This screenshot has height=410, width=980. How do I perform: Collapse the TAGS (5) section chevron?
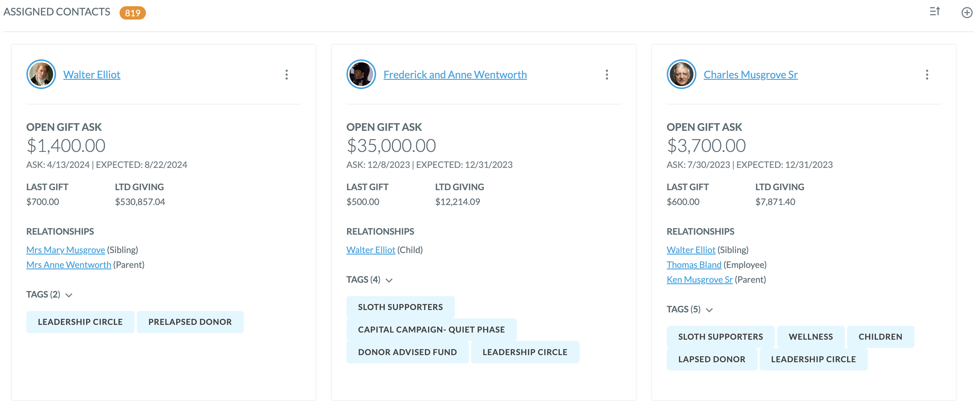[709, 310]
